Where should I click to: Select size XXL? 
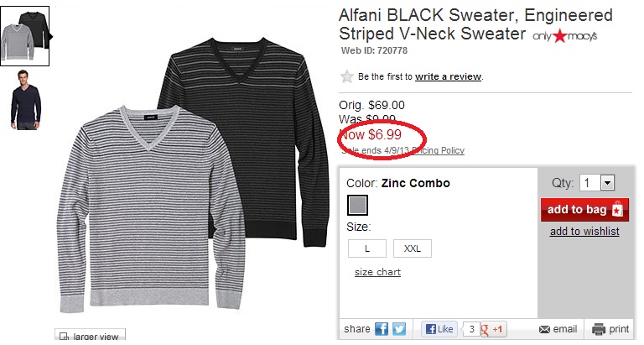coord(412,248)
